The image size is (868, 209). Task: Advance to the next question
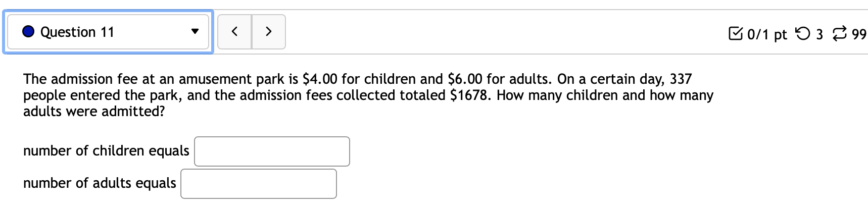coord(268,32)
